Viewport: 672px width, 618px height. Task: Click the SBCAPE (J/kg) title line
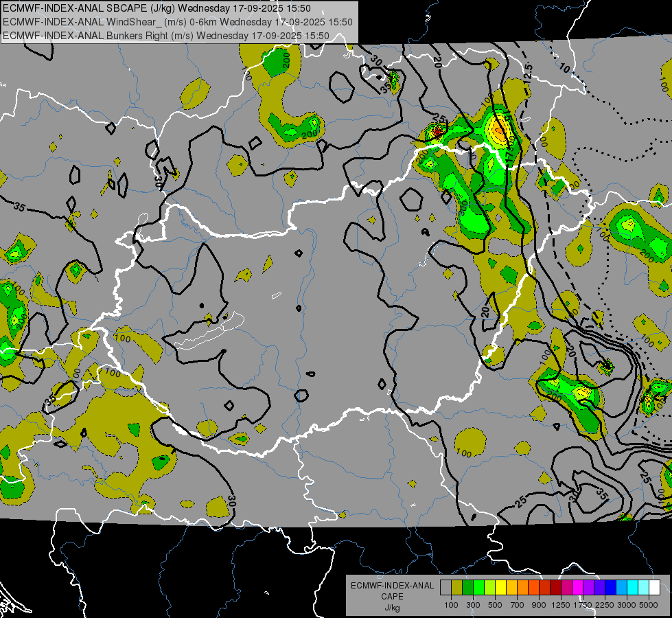coord(157,8)
